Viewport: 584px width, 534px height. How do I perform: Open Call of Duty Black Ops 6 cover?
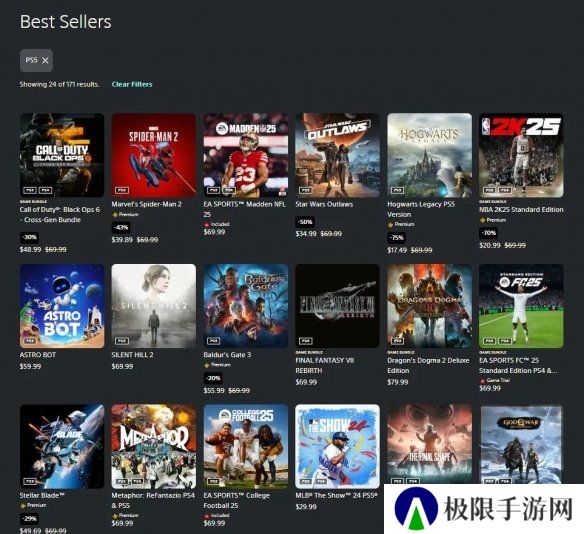[62, 155]
